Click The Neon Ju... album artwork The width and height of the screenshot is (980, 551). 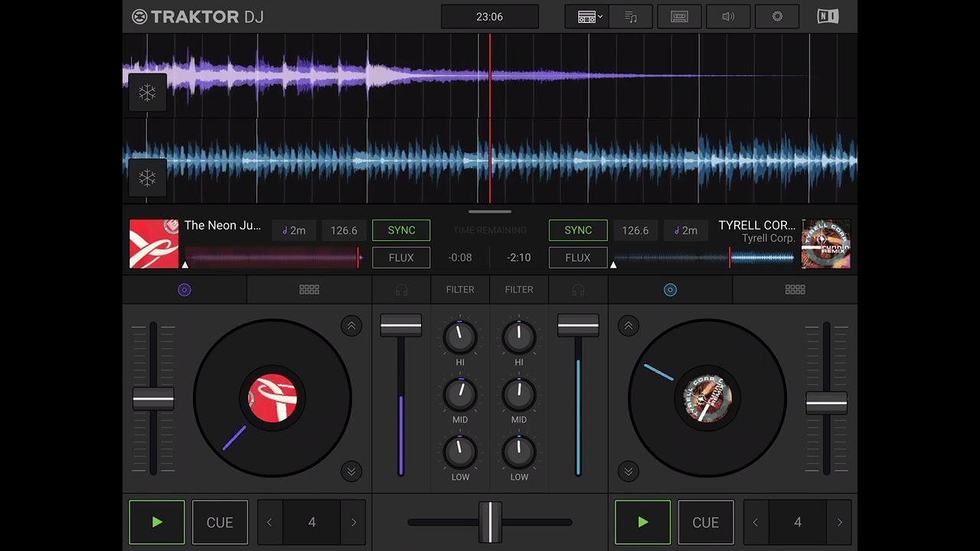click(x=154, y=244)
